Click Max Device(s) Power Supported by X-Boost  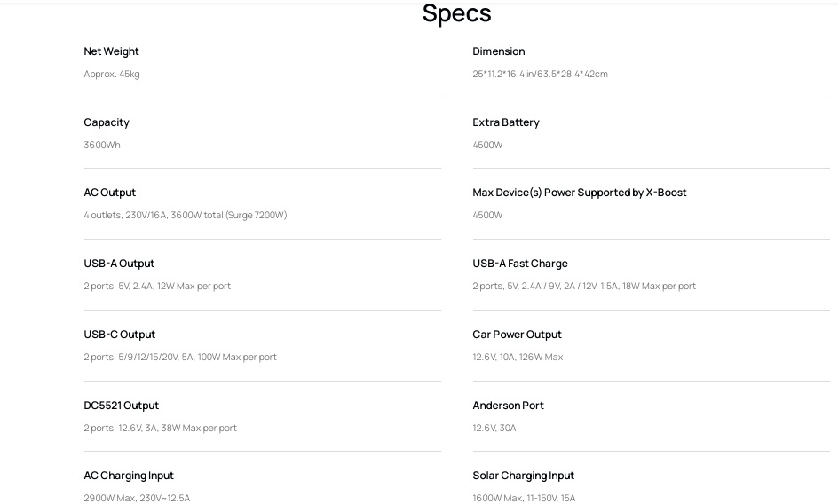(x=580, y=193)
